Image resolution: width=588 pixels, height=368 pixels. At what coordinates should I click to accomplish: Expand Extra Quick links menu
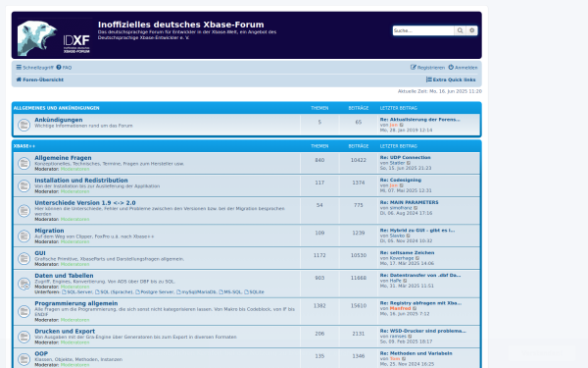click(x=451, y=79)
